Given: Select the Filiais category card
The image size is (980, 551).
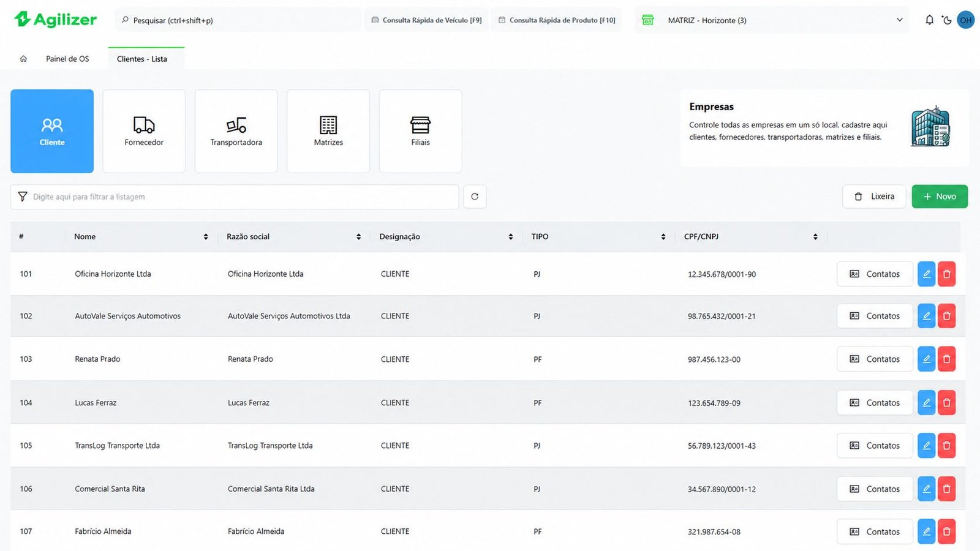Looking at the screenshot, I should click(420, 131).
